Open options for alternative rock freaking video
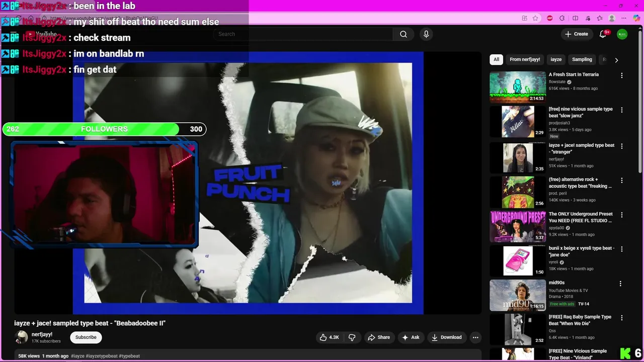This screenshot has height=362, width=644. 622,180
